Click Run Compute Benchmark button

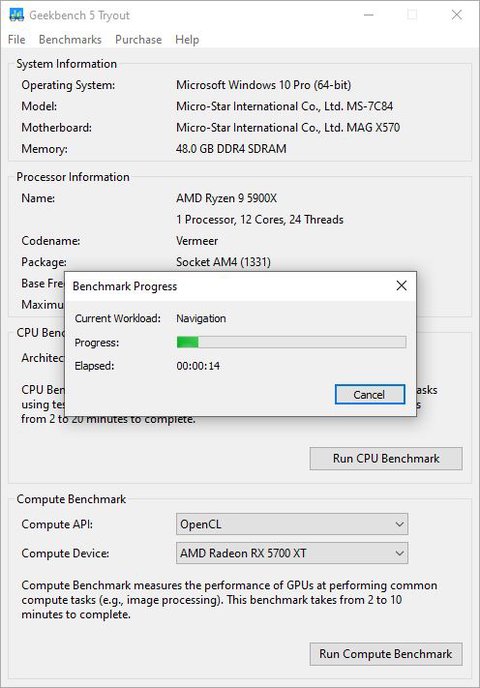[x=386, y=654]
